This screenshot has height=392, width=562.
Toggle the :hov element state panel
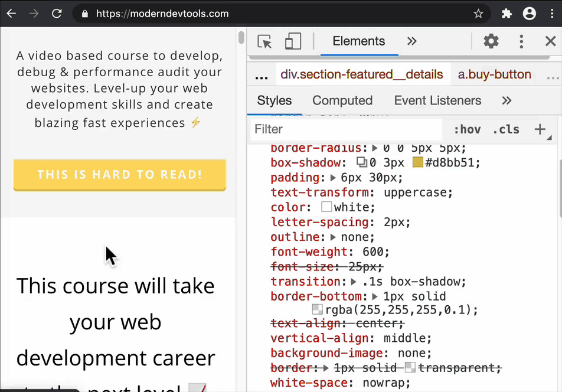pyautogui.click(x=468, y=129)
